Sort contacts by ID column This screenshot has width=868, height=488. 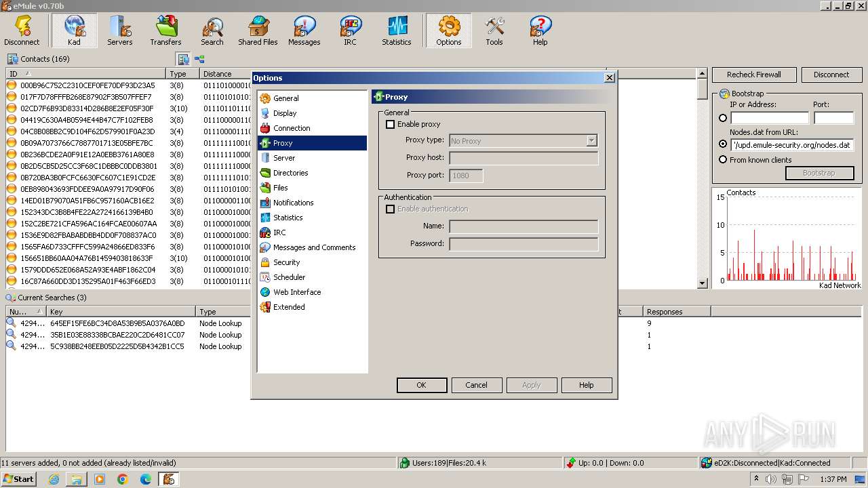coord(86,74)
